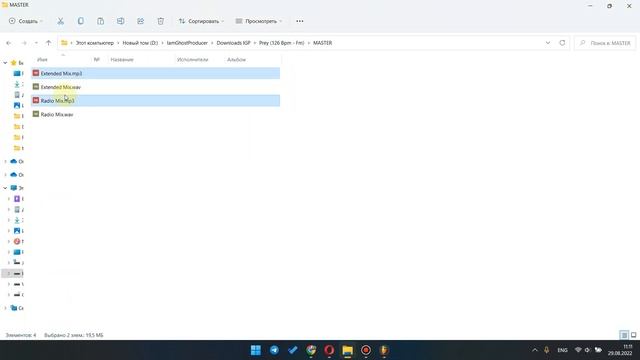The height and width of the screenshot is (360, 640).
Task: Click the File Explorer taskbar icon
Action: (348, 350)
